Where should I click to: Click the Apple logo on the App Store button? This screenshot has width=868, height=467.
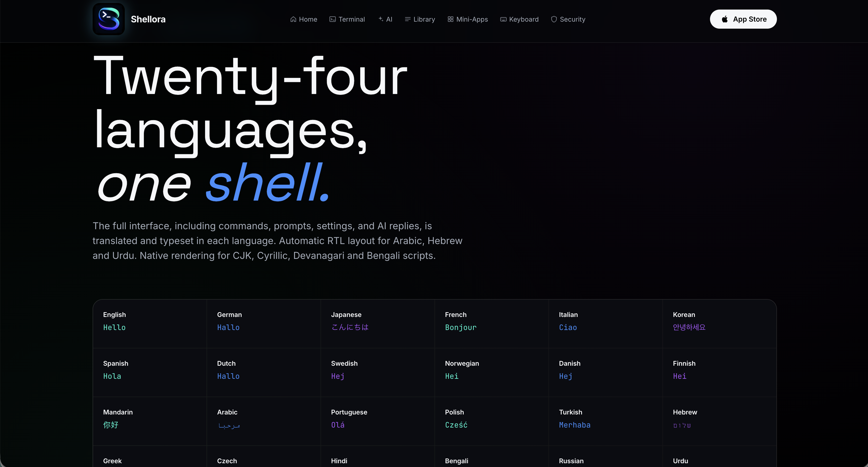[x=724, y=19]
